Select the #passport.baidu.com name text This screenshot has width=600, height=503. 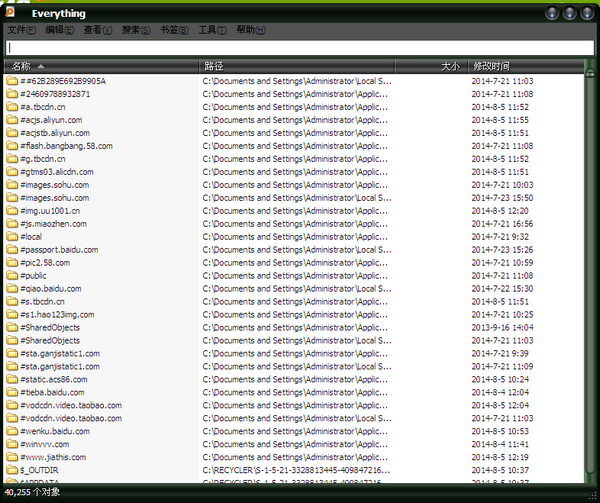coord(59,250)
